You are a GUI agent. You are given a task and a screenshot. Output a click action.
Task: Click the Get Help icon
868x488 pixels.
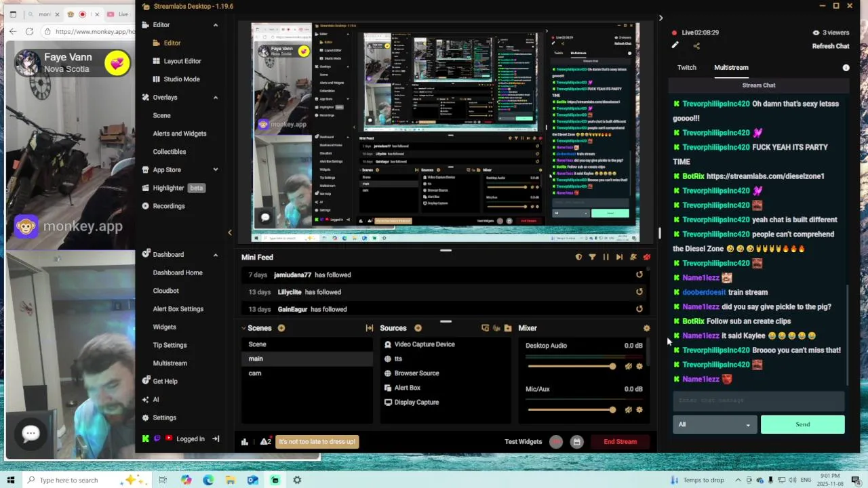coord(145,382)
